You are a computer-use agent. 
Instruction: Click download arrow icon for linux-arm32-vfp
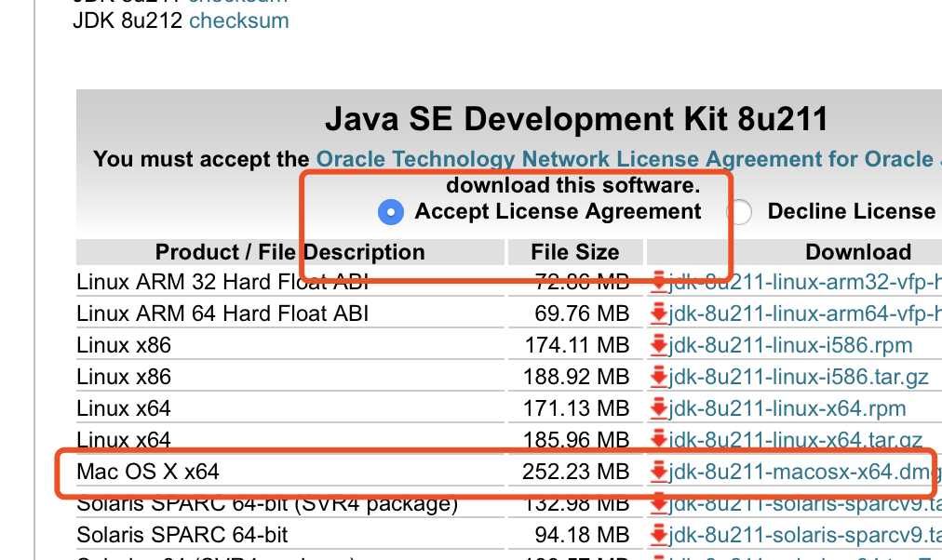(x=659, y=282)
